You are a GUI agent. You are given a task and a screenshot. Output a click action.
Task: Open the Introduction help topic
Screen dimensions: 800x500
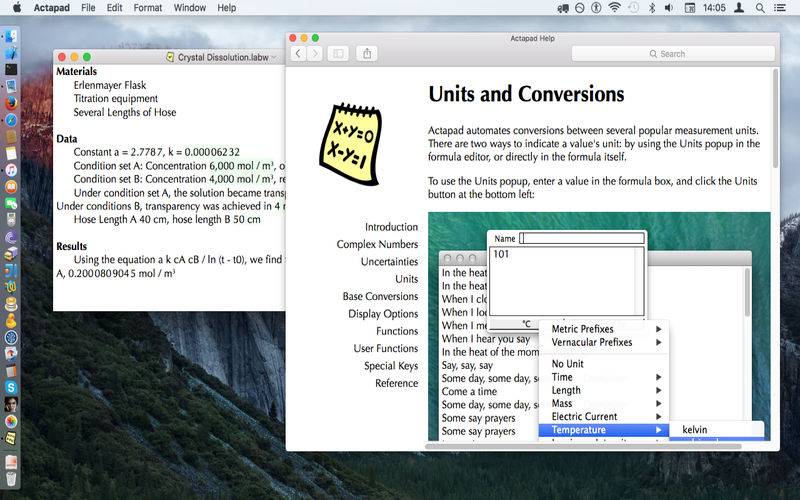click(x=391, y=227)
